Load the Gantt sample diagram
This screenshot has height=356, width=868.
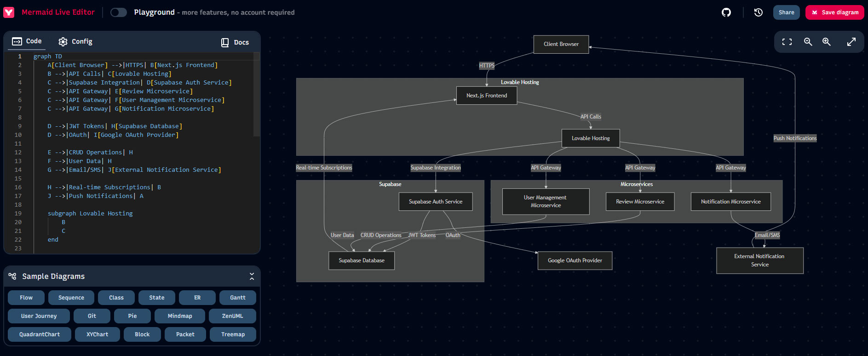[238, 298]
